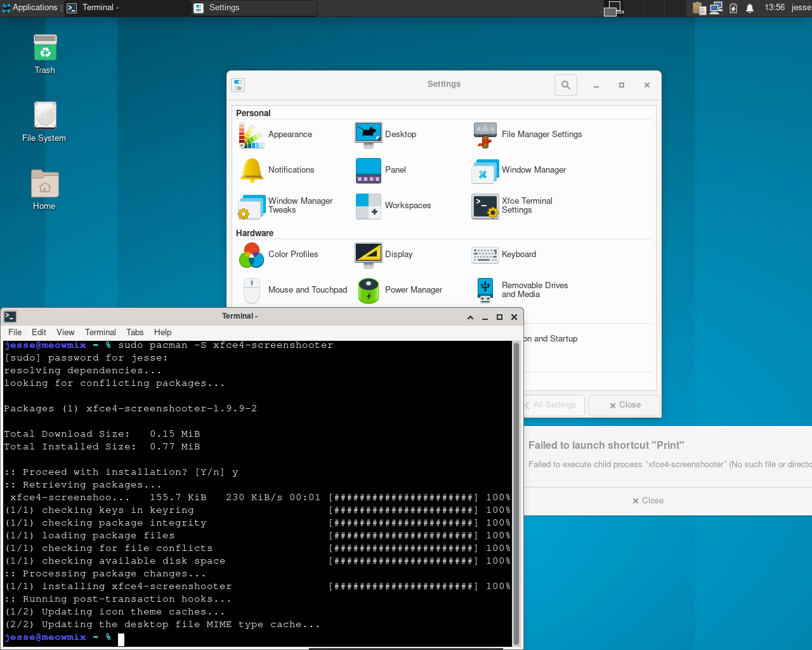Open the Color Profiles icon
This screenshot has width=812, height=650.
tap(251, 255)
